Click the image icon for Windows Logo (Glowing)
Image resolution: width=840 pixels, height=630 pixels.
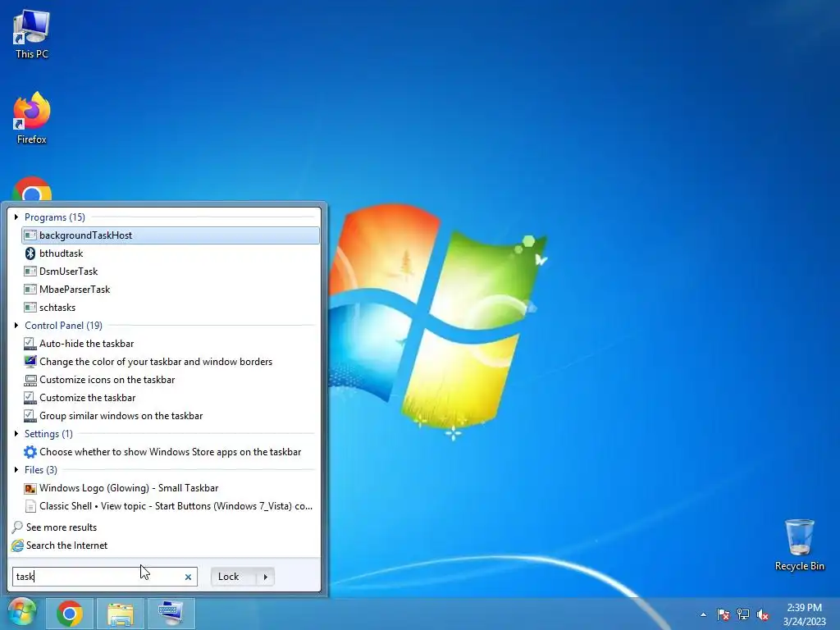(x=30, y=488)
